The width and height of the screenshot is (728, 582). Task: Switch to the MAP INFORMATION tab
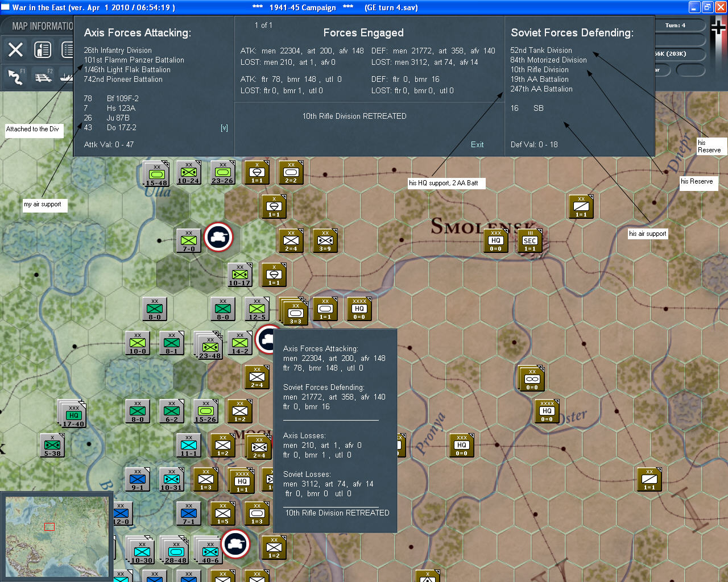point(42,26)
